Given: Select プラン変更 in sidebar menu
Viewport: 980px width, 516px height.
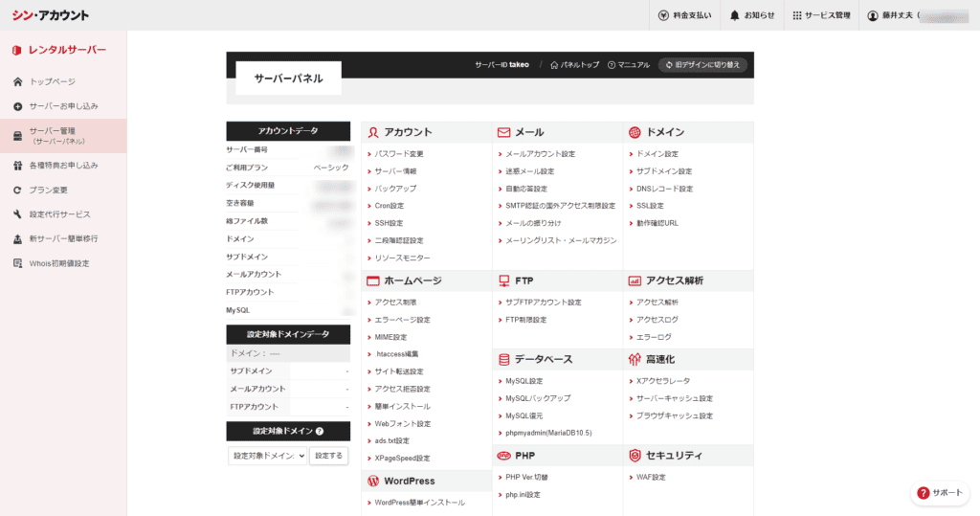Looking at the screenshot, I should (48, 191).
